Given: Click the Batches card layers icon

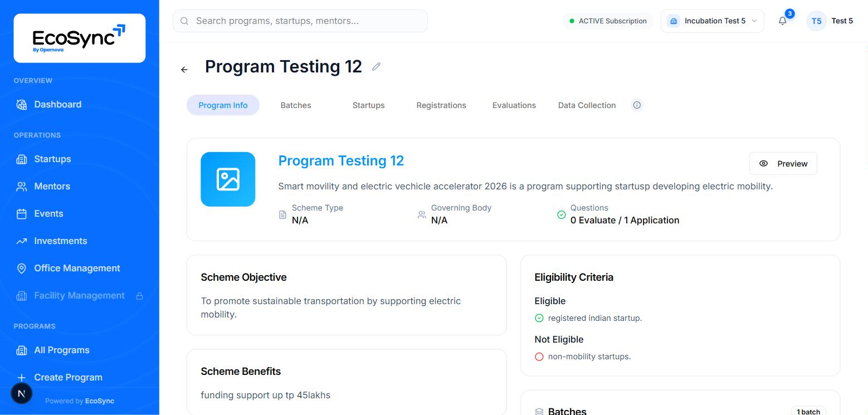Looking at the screenshot, I should click(539, 412).
